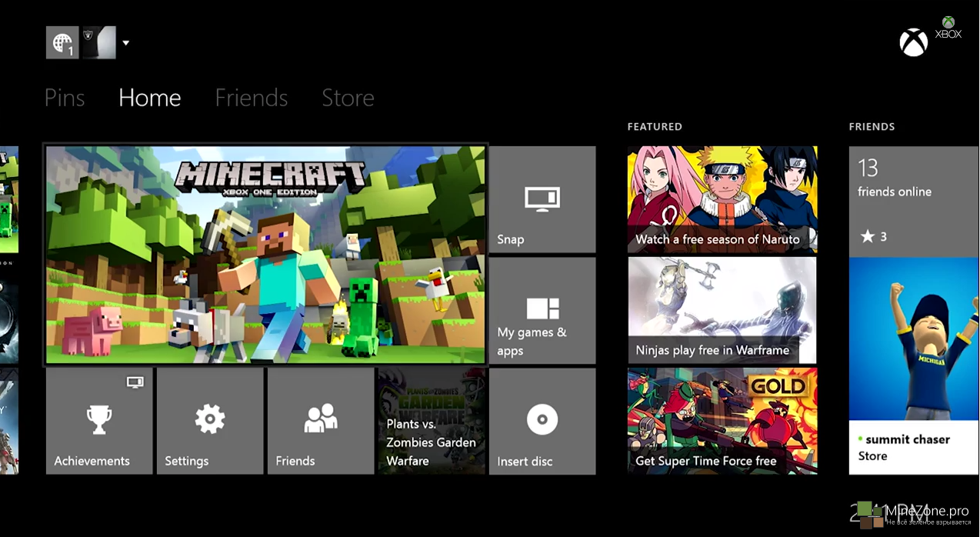Expand the profile dropdown arrow
Viewport: 980px width, 537px height.
tap(125, 43)
